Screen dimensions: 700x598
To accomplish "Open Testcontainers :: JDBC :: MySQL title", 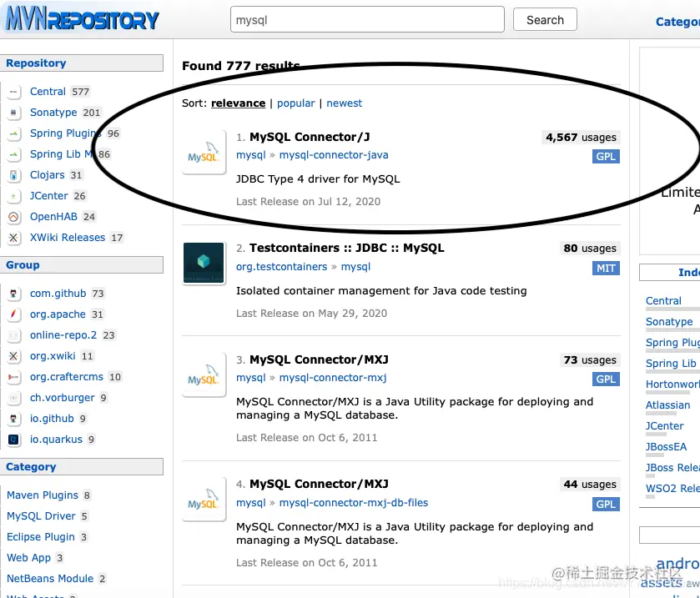I will 347,249.
